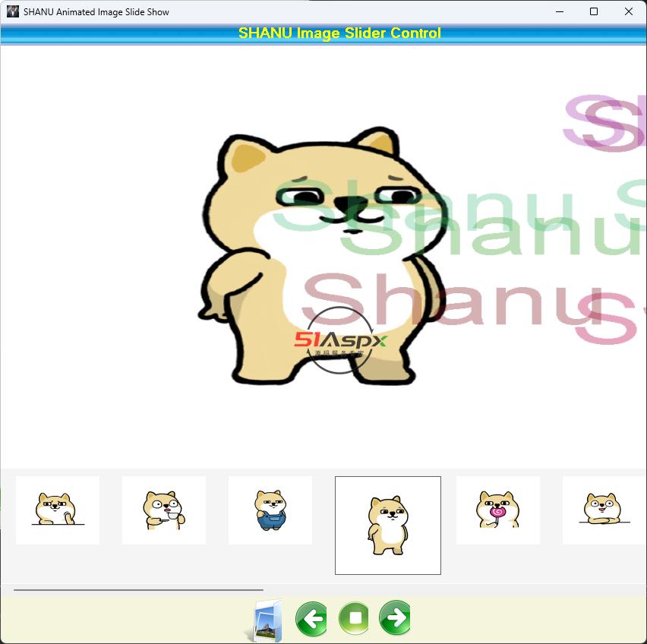Close the SHANU slide show window
The height and width of the screenshot is (644, 647).
629,11
